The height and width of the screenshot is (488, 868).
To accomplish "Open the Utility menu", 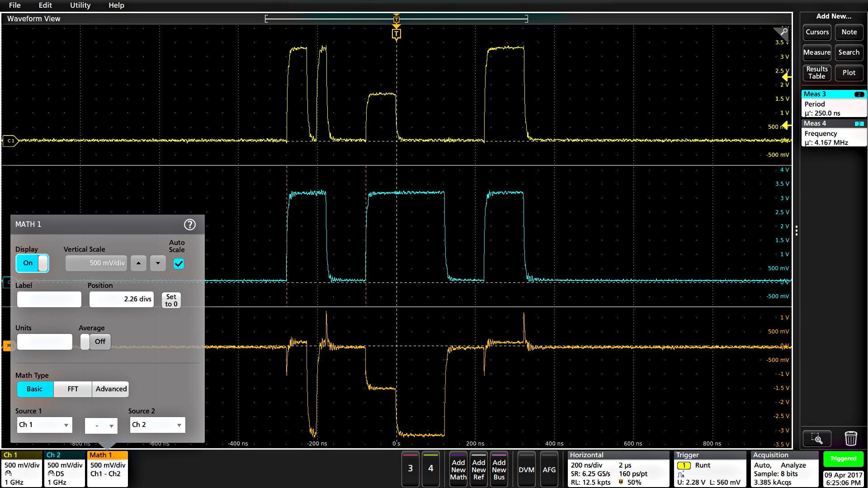I will 80,5.
